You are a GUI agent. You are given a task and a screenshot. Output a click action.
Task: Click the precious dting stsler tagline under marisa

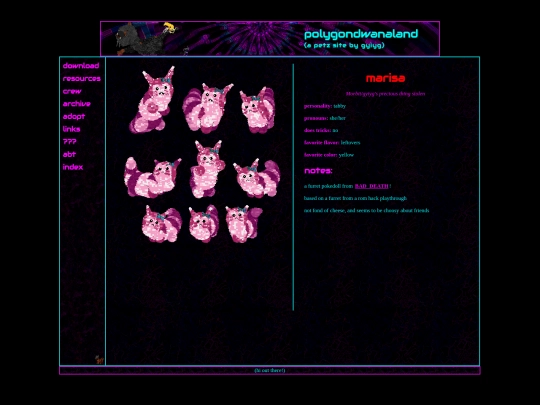click(x=385, y=94)
